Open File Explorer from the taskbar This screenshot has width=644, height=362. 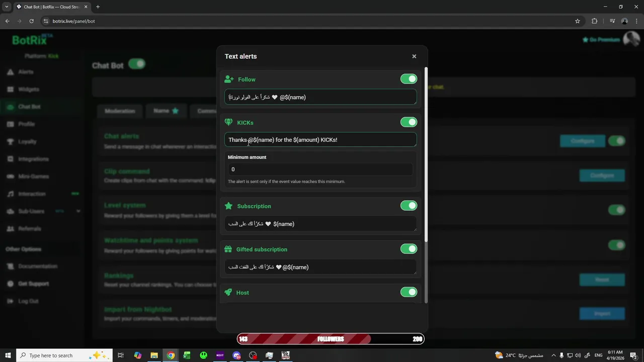154,355
